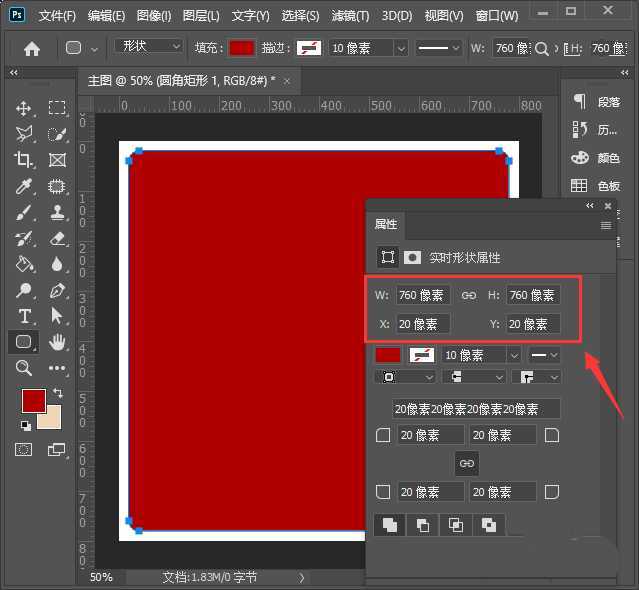
Task: Toggle link between width and height in Properties
Action: click(x=469, y=295)
